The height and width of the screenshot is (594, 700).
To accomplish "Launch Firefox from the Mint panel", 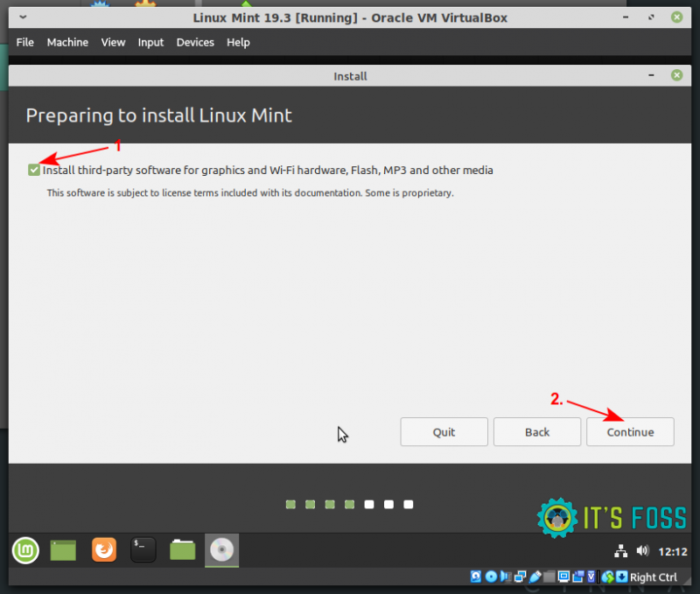I will pyautogui.click(x=104, y=549).
